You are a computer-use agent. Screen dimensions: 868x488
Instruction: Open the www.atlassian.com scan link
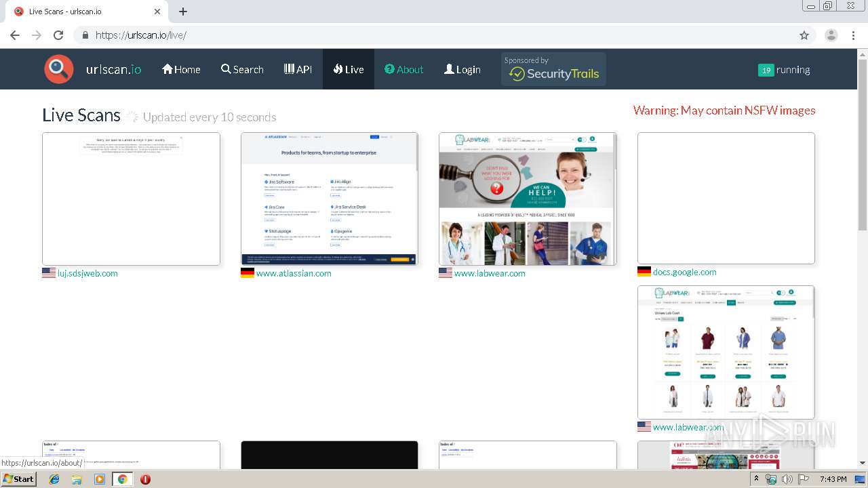[x=294, y=273]
